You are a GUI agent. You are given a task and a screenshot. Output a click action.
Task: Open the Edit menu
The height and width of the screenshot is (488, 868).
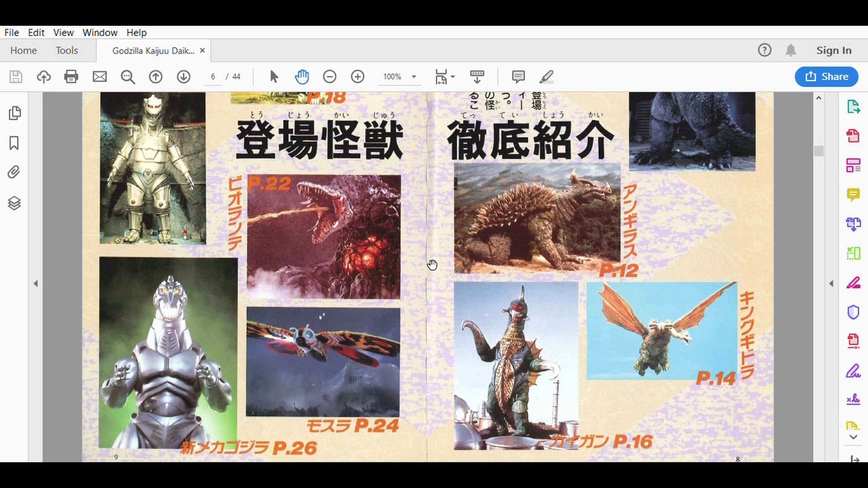tap(36, 33)
